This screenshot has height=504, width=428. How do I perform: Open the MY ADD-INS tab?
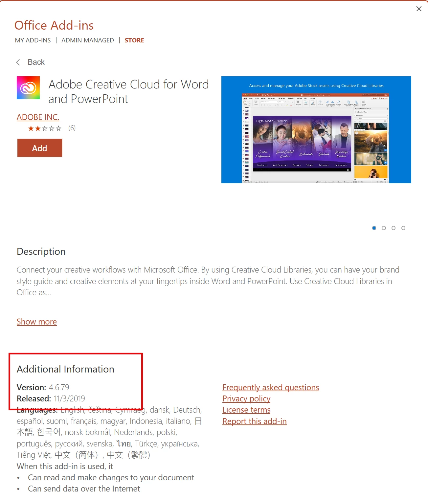pyautogui.click(x=33, y=40)
